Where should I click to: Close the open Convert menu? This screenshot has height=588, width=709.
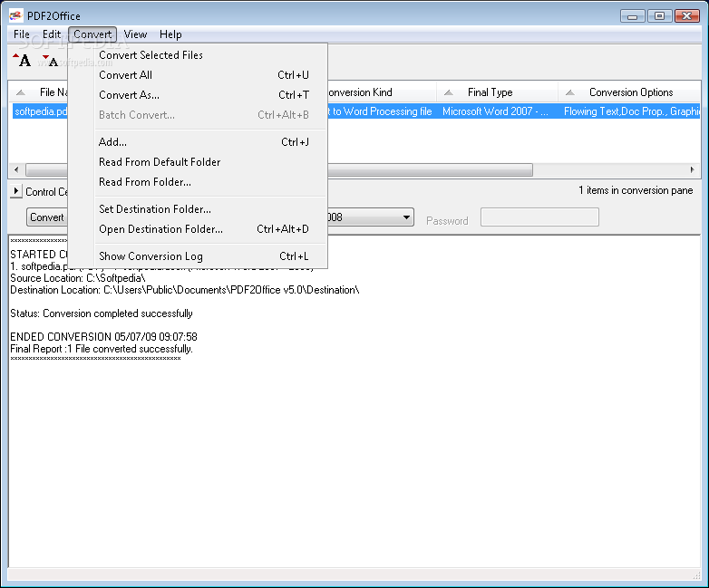(92, 34)
